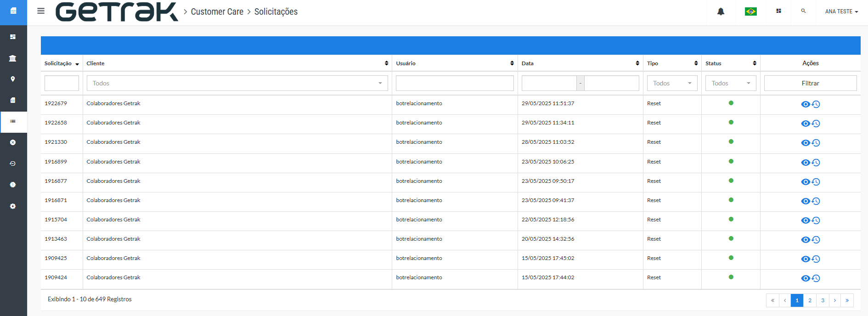Viewport: 868px width, 316px height.
Task: Open the hamburger menu toggle
Action: (x=41, y=11)
